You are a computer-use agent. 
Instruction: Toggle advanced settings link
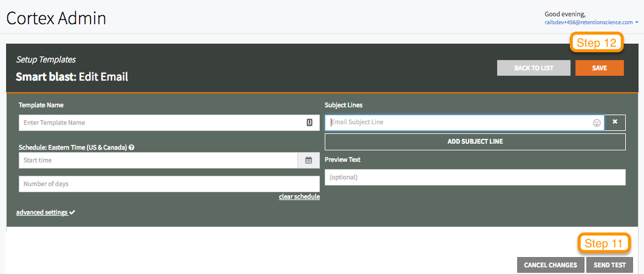click(x=46, y=213)
